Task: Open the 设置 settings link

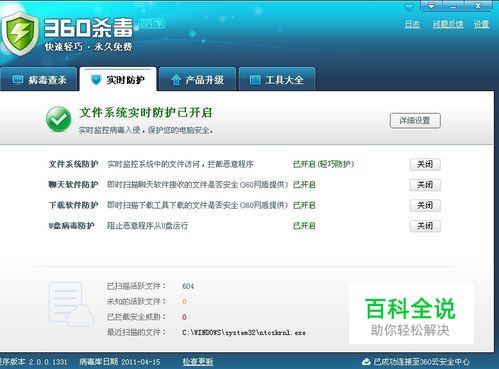Action: 482,24
